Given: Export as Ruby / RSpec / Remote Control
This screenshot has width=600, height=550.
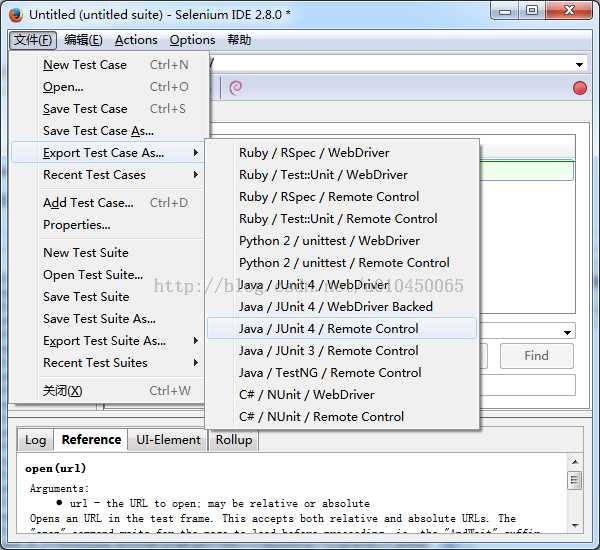Looking at the screenshot, I should pos(342,197).
